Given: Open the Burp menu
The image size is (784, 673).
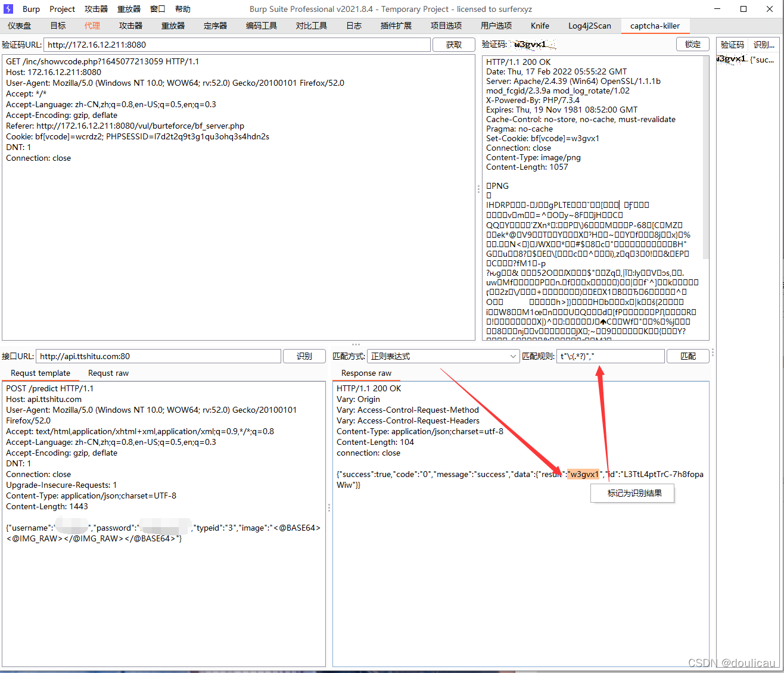Looking at the screenshot, I should (31, 9).
